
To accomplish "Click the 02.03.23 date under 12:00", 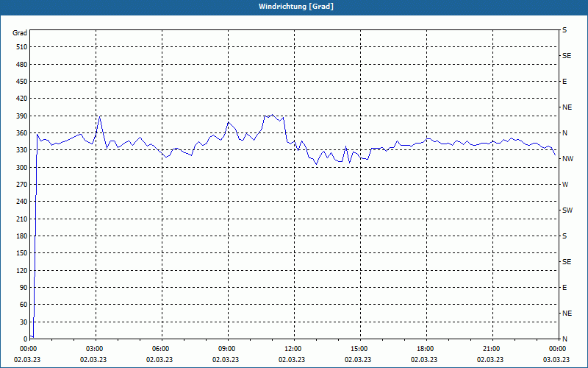I will 292,360.
